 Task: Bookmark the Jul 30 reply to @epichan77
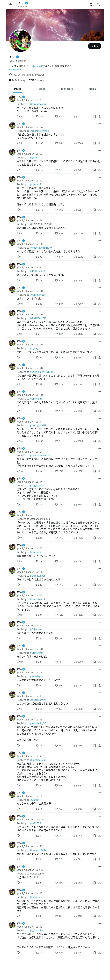(x=95, y=411)
